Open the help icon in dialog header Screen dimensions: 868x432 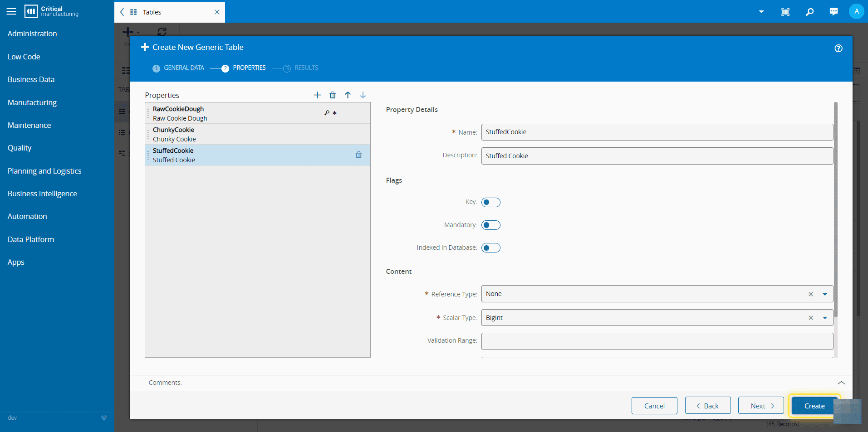[839, 48]
